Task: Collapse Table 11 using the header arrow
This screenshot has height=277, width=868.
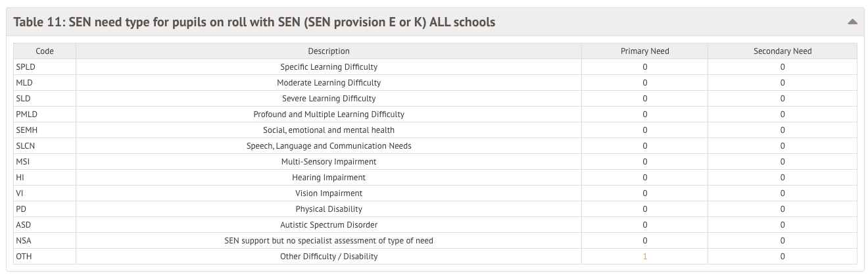Action: (x=852, y=22)
